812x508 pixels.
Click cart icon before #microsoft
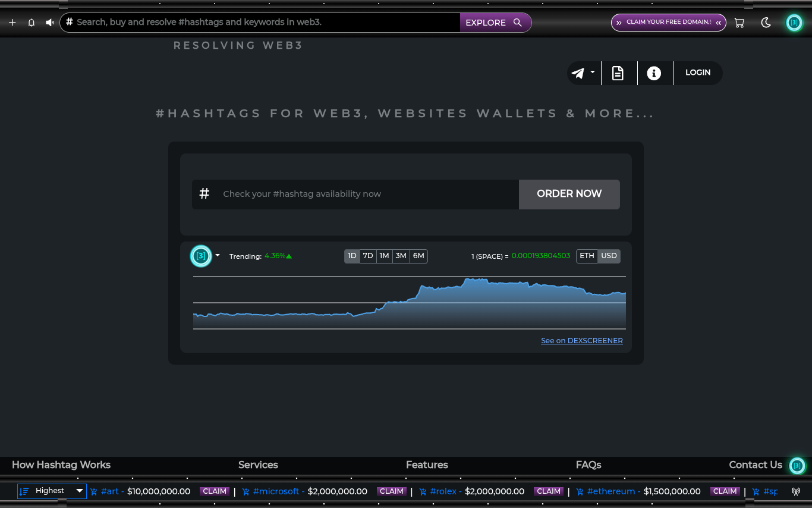pyautogui.click(x=246, y=492)
